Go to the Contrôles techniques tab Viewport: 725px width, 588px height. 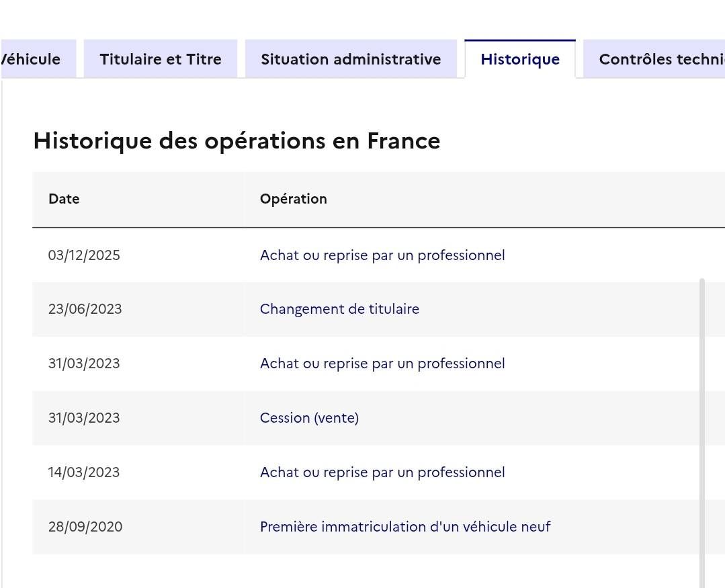[x=658, y=59]
